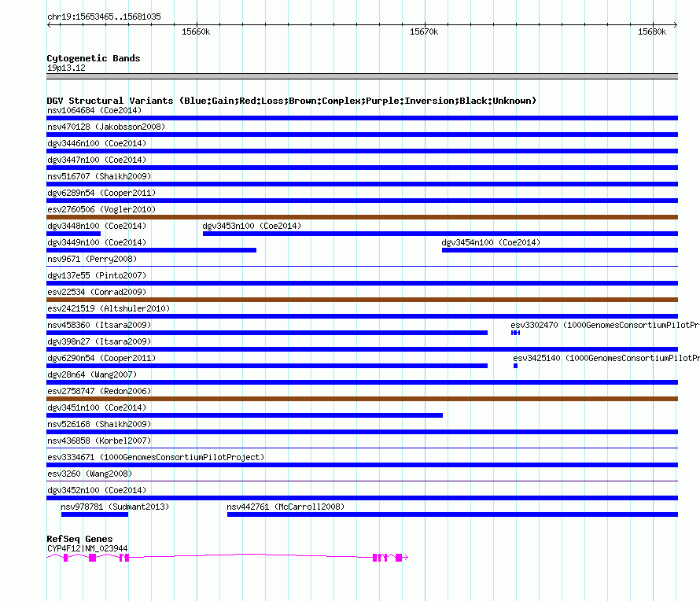Image resolution: width=700 pixels, height=601 pixels.
Task: Select dgv28n64 (Wang2007) variant label
Action: [x=92, y=374]
